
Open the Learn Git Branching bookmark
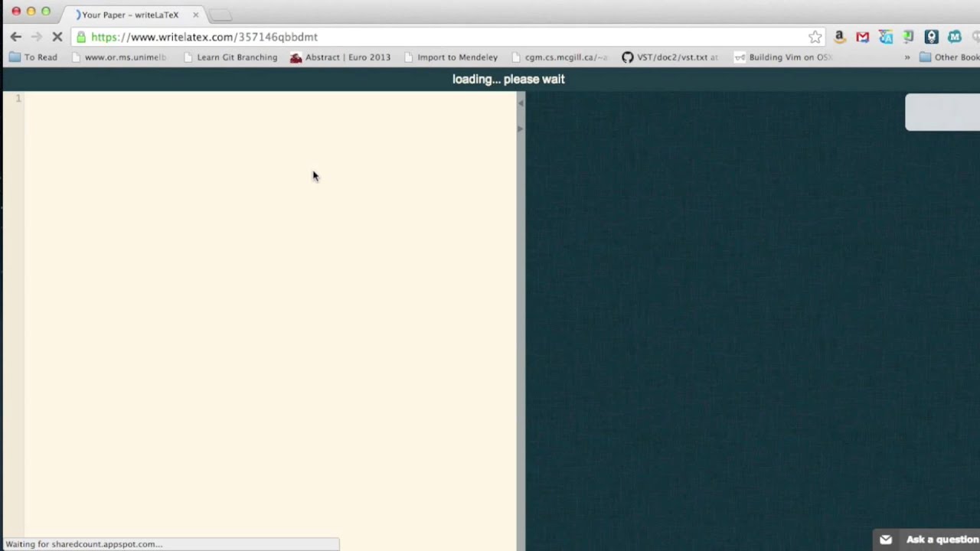[230, 57]
